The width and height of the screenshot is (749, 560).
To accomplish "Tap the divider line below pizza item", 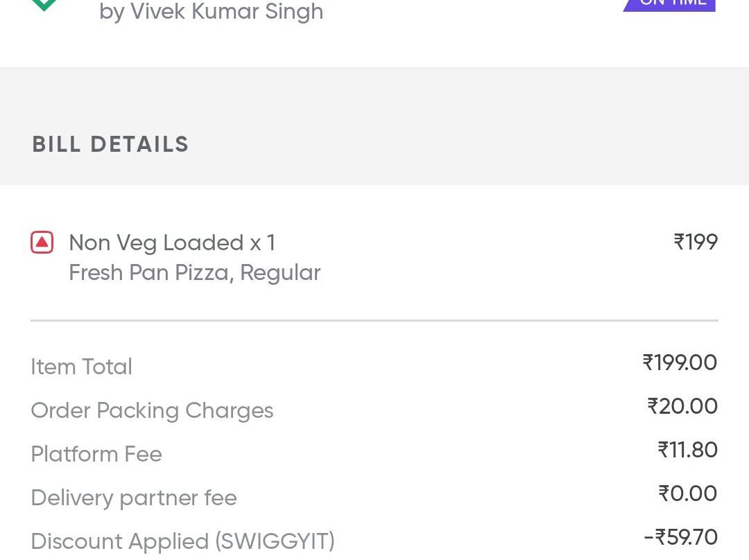I will [x=374, y=320].
